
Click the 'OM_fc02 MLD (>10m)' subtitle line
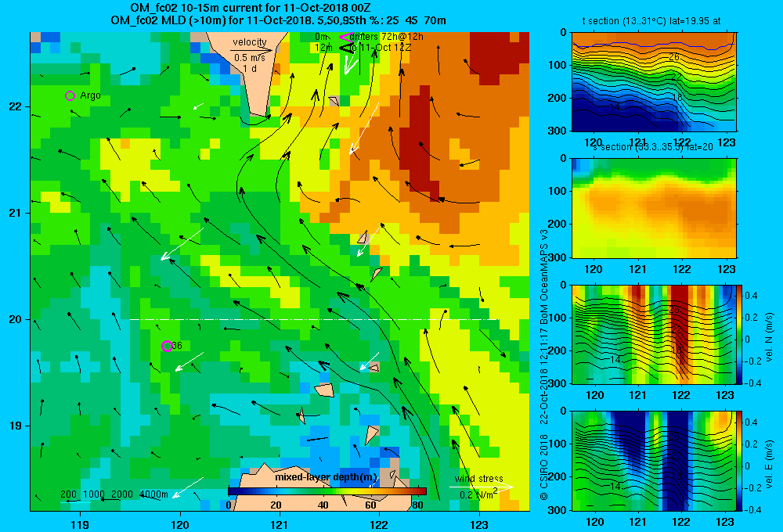[278, 20]
